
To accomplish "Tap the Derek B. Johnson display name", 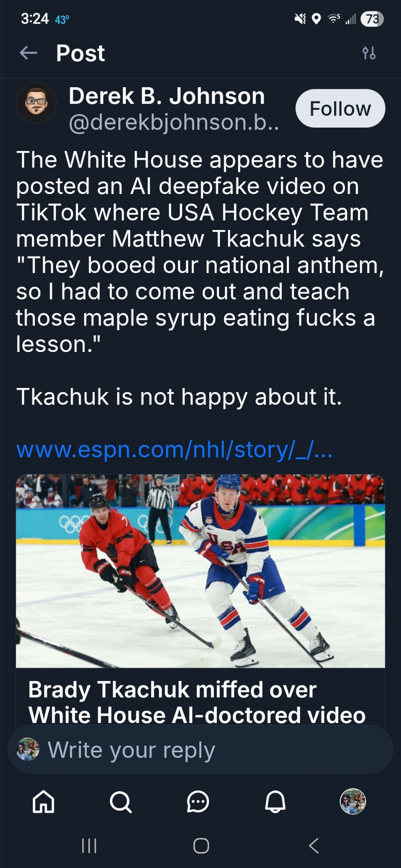I will [167, 96].
